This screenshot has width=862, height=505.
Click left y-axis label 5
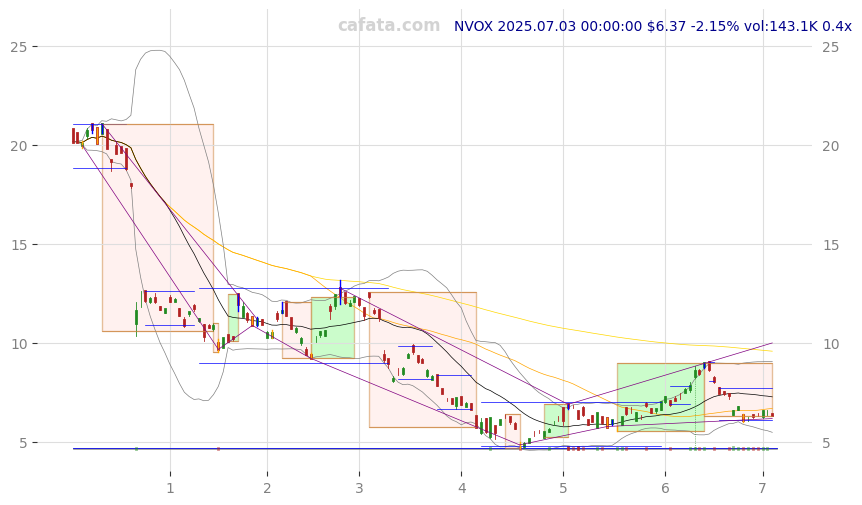pos(24,443)
